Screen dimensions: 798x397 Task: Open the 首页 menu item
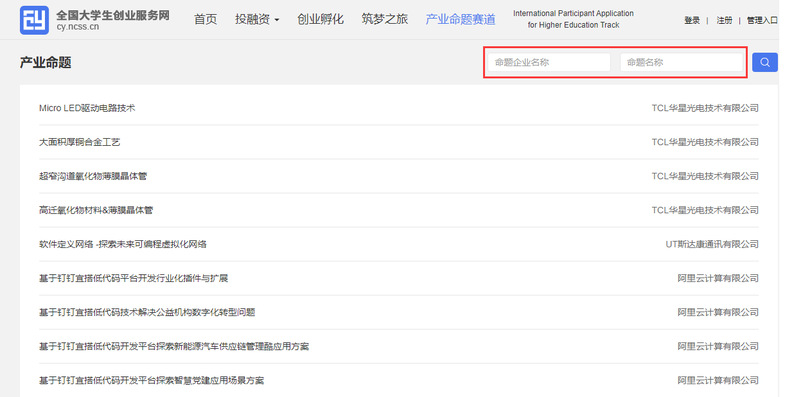[206, 20]
